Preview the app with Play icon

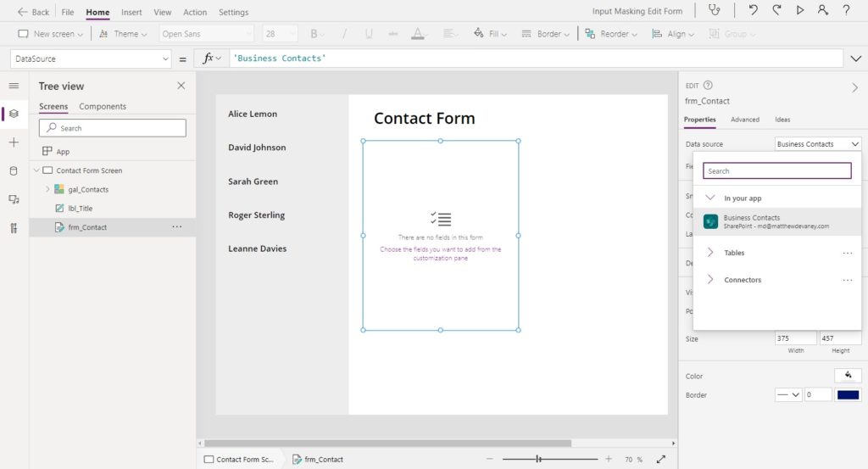pos(800,10)
